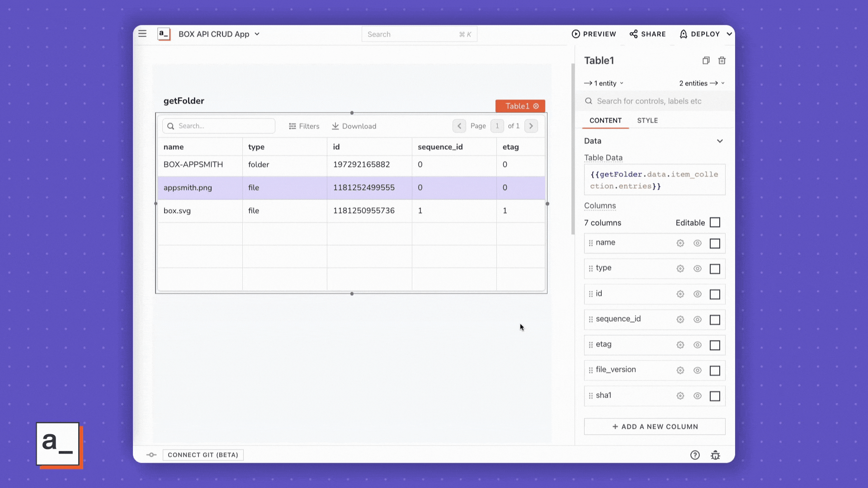Grab the drag handle of name column
The height and width of the screenshot is (488, 868).
590,243
